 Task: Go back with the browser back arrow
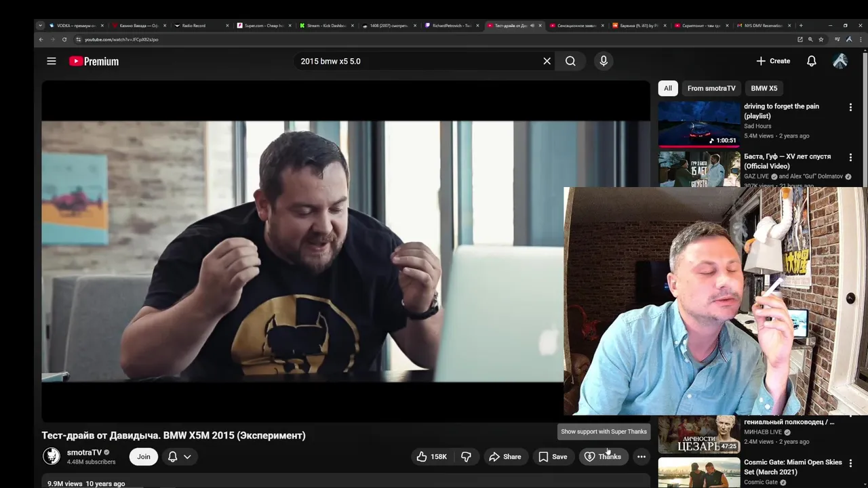(41, 39)
